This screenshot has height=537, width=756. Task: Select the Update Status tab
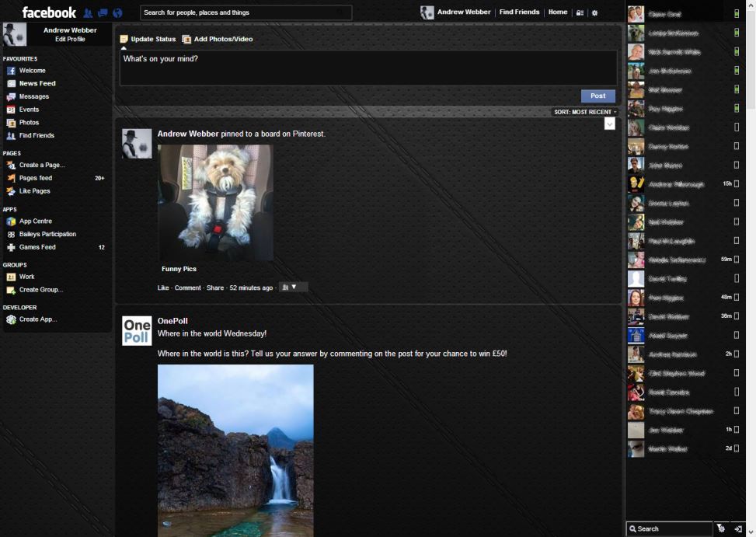[148, 39]
